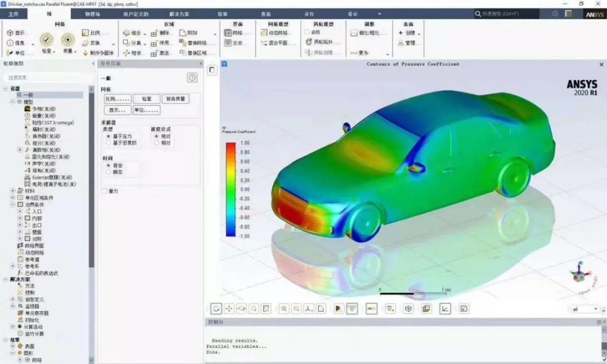Click the outline tree vertical scrollbar
This screenshot has height=364, width=607.
92,224
